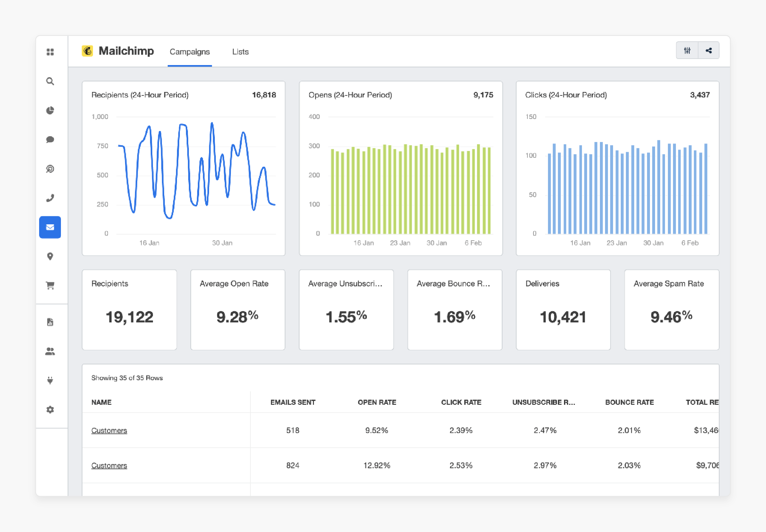Click the Recipients 19,122 stat card

[x=130, y=310]
